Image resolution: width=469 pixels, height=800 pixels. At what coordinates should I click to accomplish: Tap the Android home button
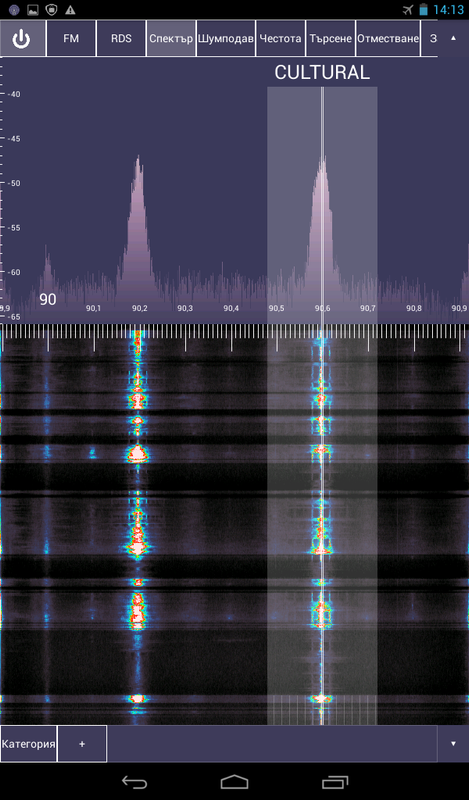(x=234, y=782)
